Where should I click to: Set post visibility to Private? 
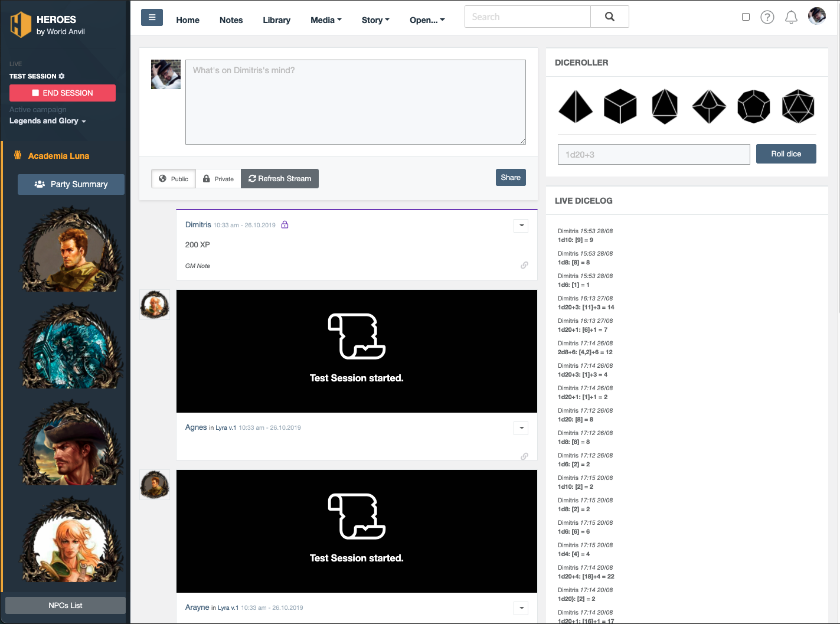[x=218, y=178]
